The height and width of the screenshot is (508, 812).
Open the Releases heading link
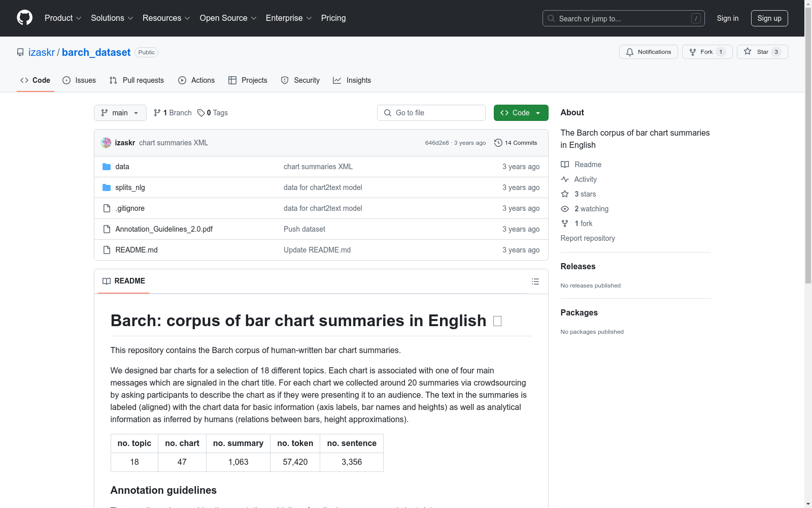(x=578, y=267)
